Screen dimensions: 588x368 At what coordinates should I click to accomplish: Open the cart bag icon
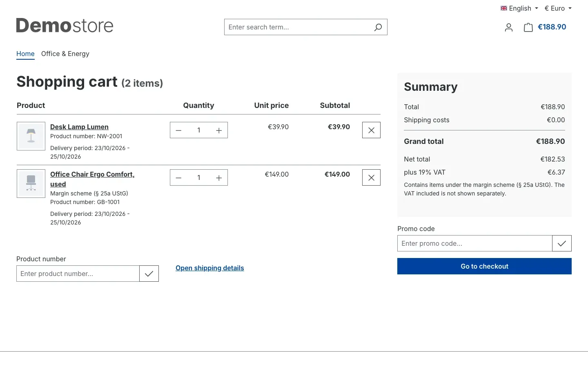coord(528,27)
